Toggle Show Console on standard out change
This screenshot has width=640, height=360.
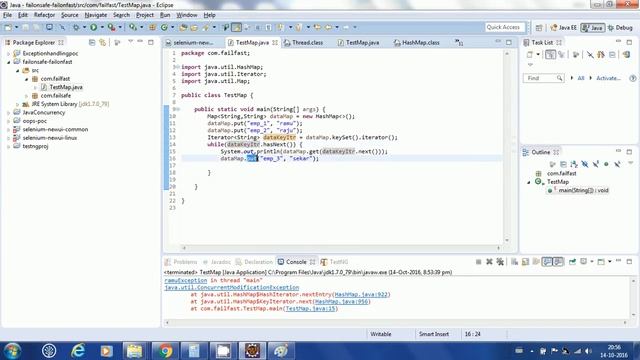pos(547,262)
